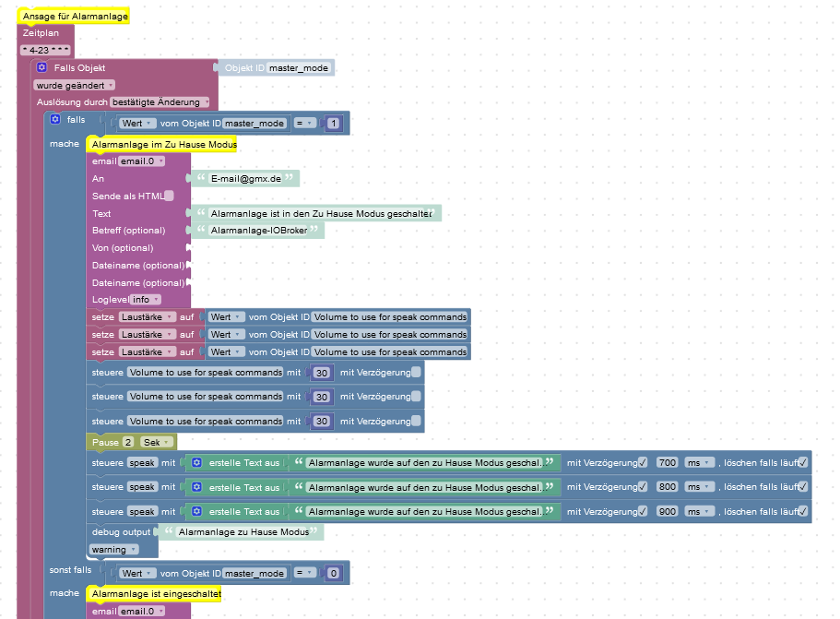Select master_mode ID in the equals 1 condition
Viewport: 840px width, 619px height.
click(254, 124)
